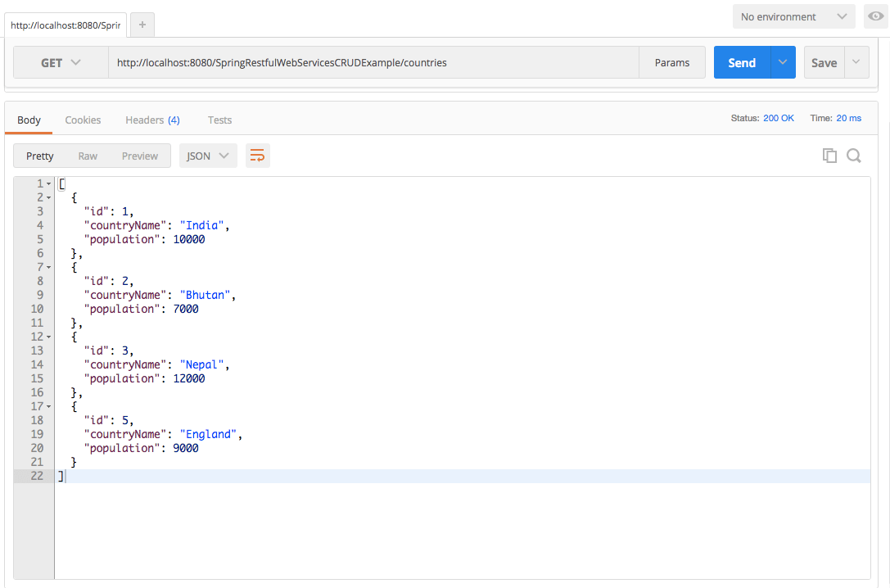The image size is (890, 588).
Task: Open the No environment dropdown
Action: click(x=793, y=16)
